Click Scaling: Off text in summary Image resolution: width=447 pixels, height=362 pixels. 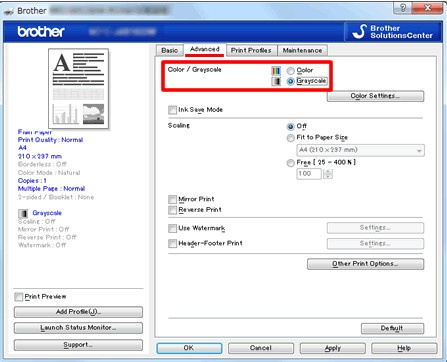37,222
